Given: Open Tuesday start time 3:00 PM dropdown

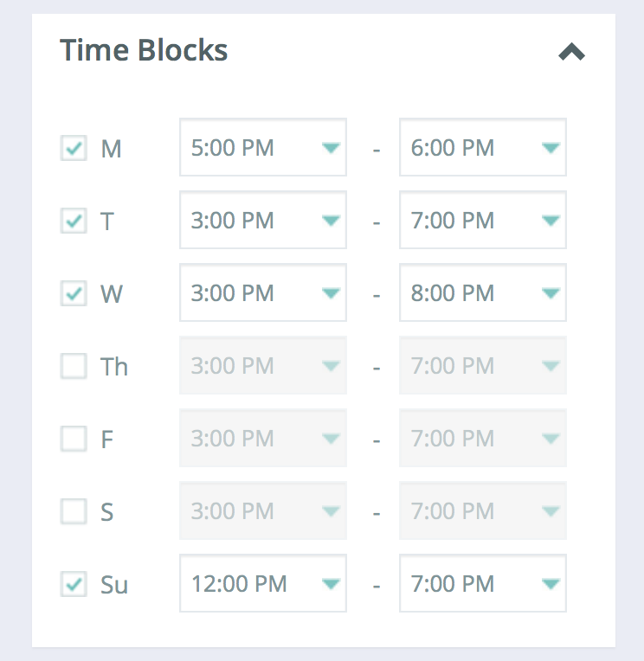Looking at the screenshot, I should point(262,221).
